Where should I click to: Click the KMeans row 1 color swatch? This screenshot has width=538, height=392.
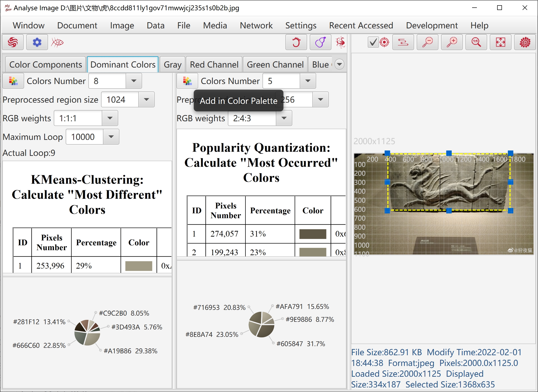pos(139,266)
